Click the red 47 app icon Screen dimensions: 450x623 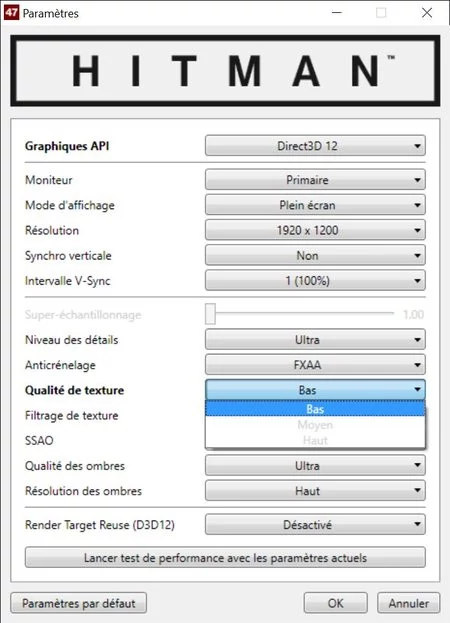tap(11, 13)
